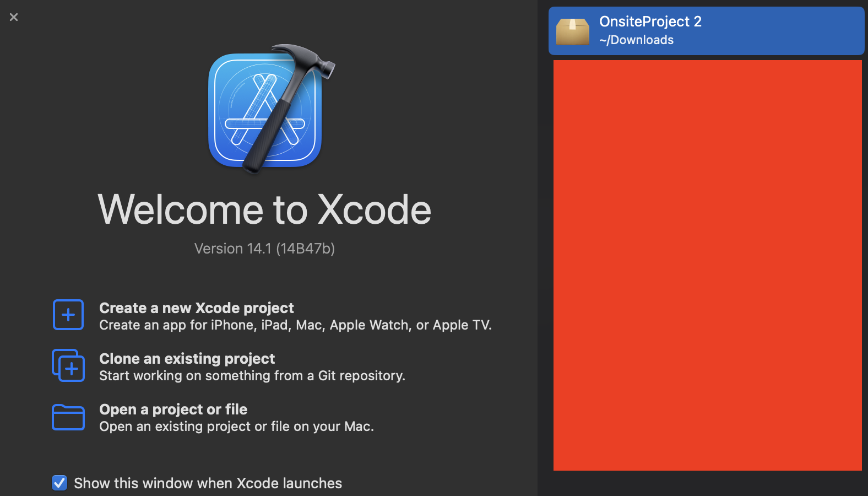Image resolution: width=868 pixels, height=496 pixels.
Task: Click the clone project duplicate-plus icon
Action: pyautogui.click(x=68, y=365)
